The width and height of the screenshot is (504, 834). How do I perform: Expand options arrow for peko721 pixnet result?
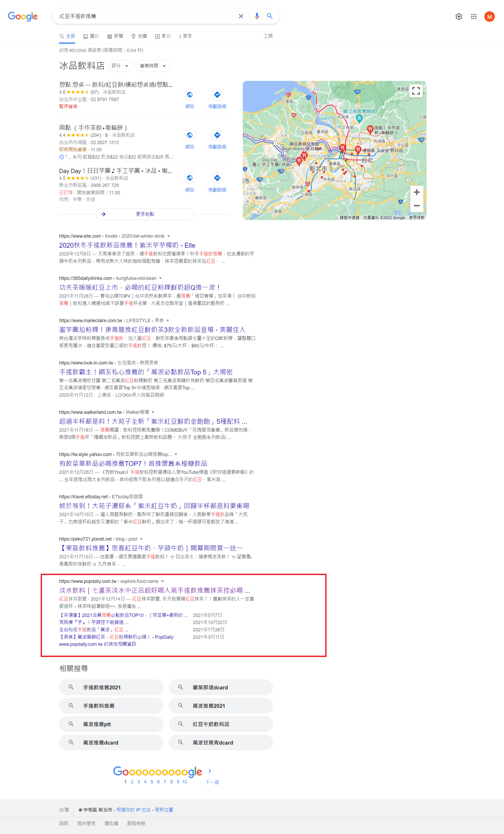click(x=141, y=539)
